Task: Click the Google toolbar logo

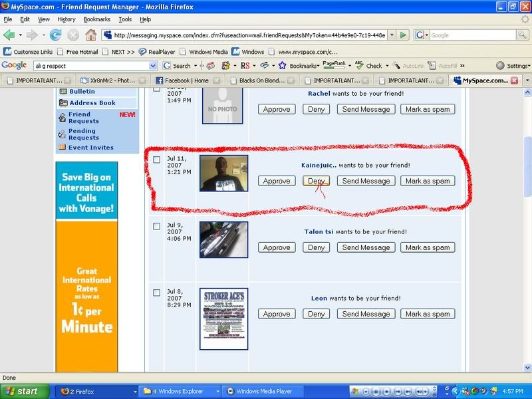Action: click(x=14, y=65)
